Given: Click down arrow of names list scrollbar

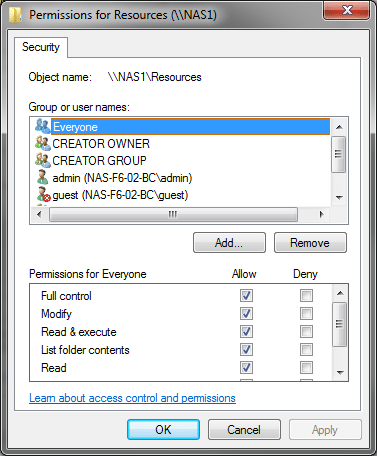Looking at the screenshot, I should pyautogui.click(x=339, y=198).
